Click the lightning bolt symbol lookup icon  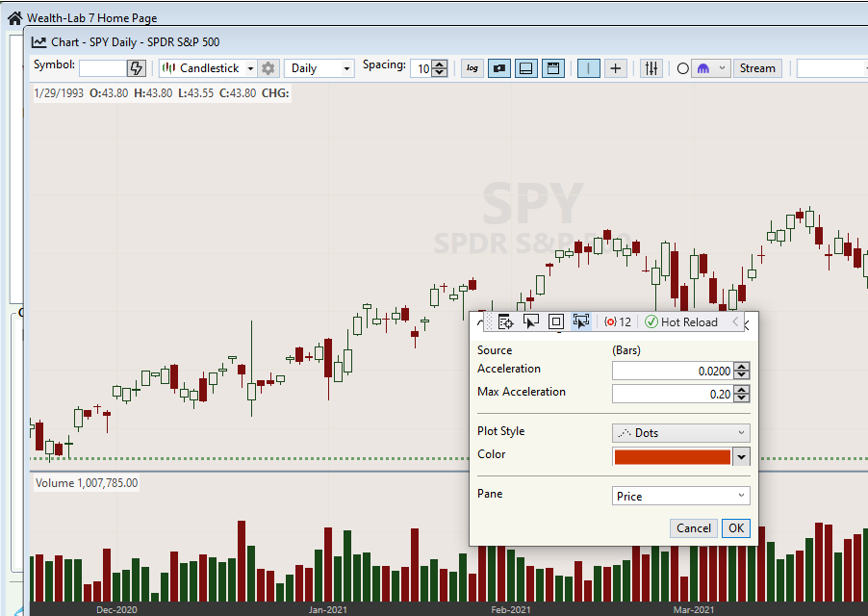pyautogui.click(x=136, y=68)
